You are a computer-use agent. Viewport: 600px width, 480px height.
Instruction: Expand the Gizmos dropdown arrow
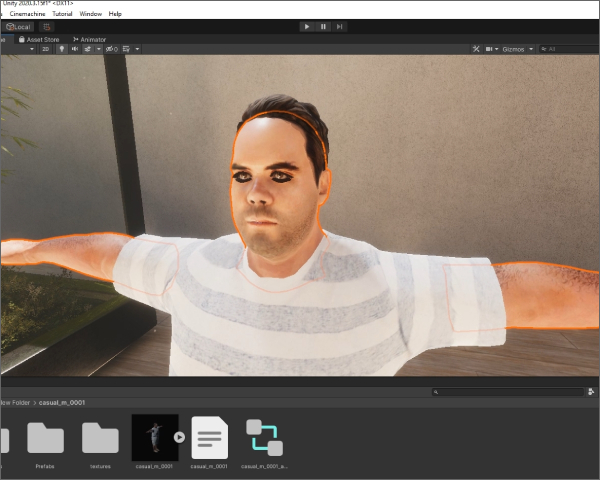point(531,49)
